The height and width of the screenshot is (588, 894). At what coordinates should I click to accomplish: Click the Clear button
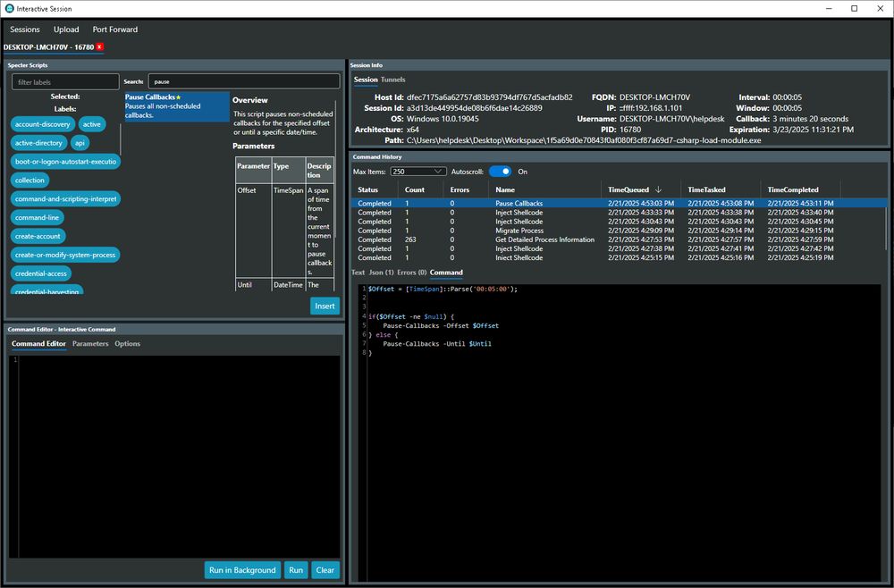325,570
